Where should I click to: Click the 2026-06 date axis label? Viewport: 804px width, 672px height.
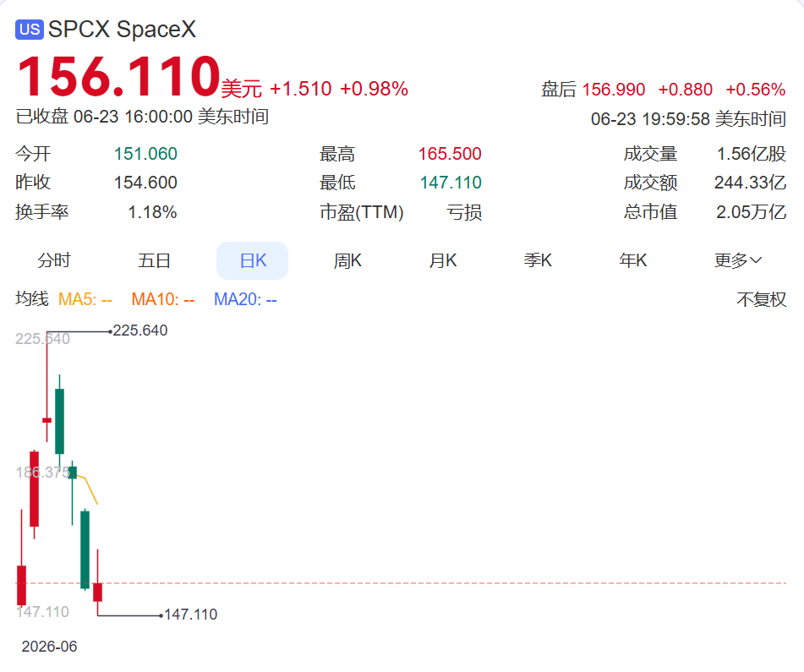tap(49, 647)
